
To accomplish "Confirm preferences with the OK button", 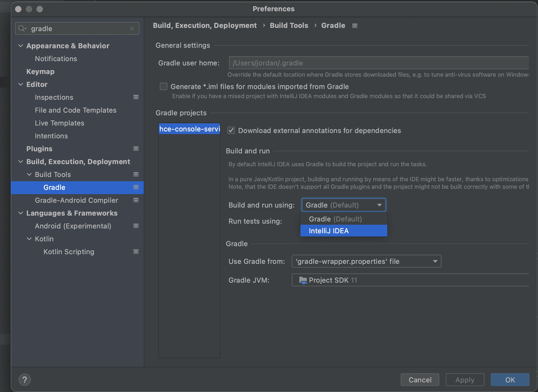I will (510, 380).
